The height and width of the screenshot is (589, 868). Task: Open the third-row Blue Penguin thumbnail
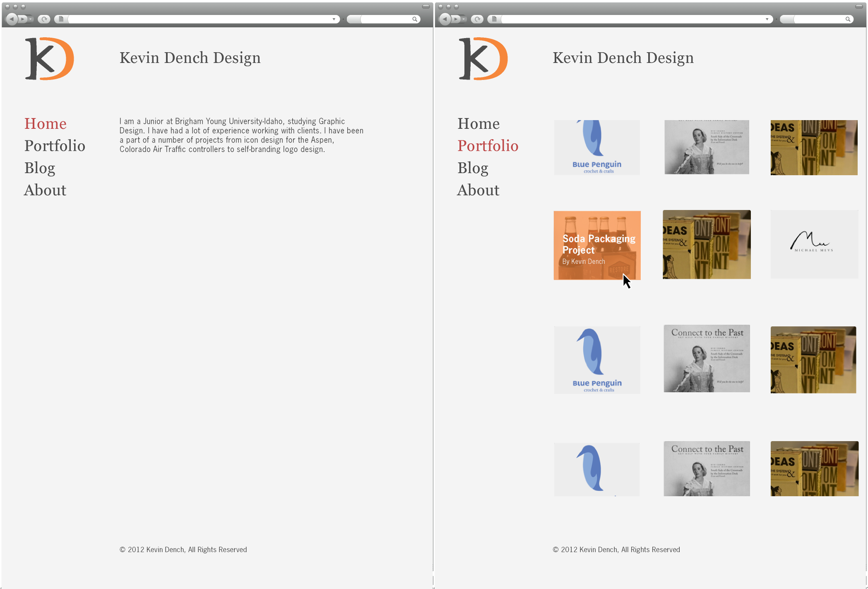point(597,360)
